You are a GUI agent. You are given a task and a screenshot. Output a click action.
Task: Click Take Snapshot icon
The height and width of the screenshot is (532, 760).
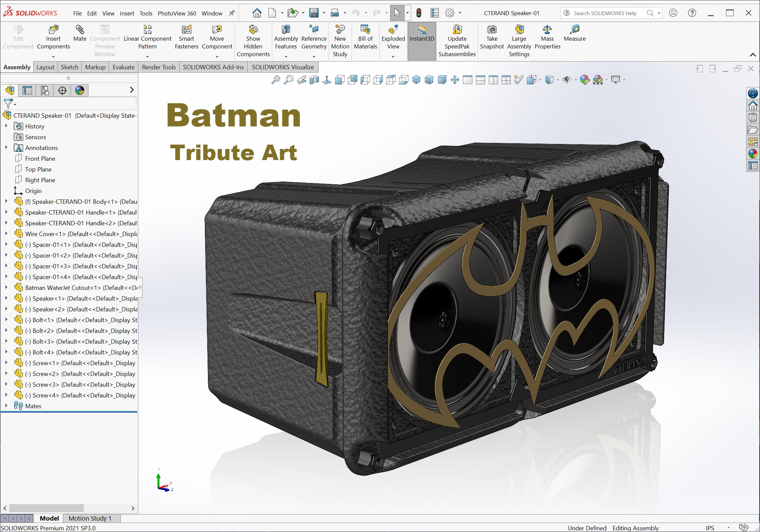pyautogui.click(x=492, y=30)
